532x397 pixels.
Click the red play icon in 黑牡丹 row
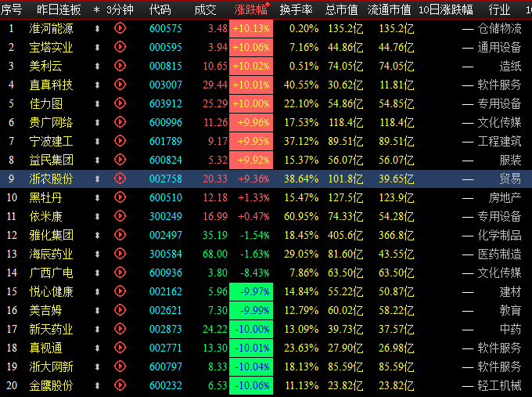pos(120,197)
